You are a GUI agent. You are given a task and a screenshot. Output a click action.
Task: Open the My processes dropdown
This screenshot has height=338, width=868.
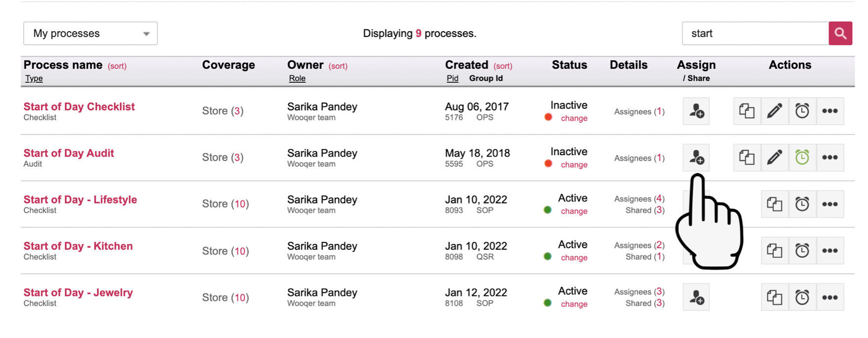pyautogui.click(x=91, y=34)
